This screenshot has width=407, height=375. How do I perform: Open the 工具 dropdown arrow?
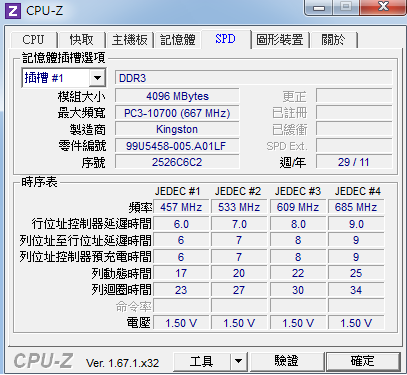click(238, 361)
